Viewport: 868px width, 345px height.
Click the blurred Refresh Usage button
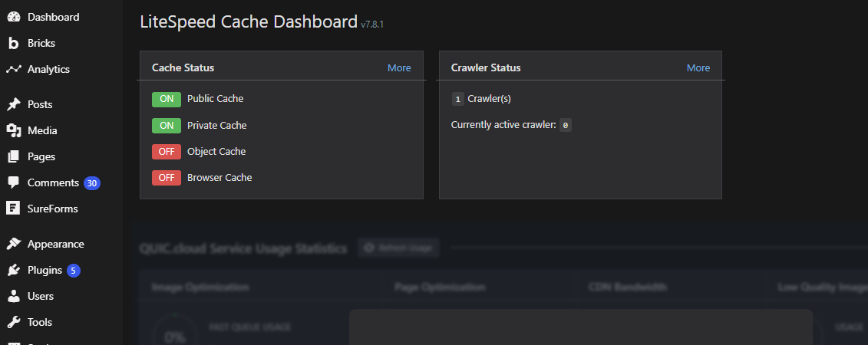[398, 248]
